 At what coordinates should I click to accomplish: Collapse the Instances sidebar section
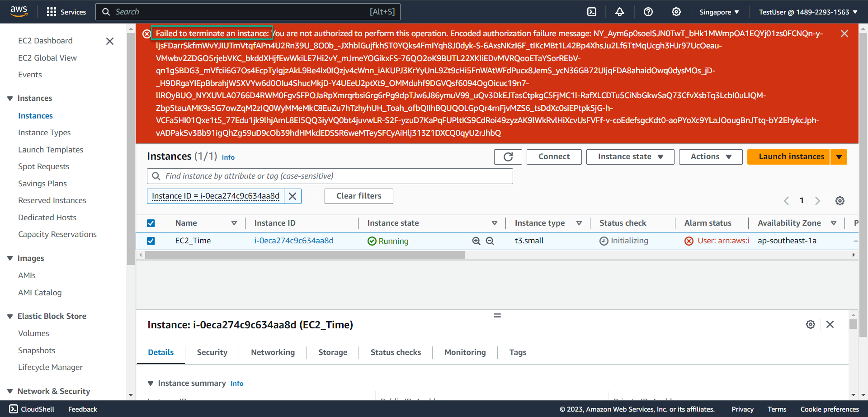point(10,99)
